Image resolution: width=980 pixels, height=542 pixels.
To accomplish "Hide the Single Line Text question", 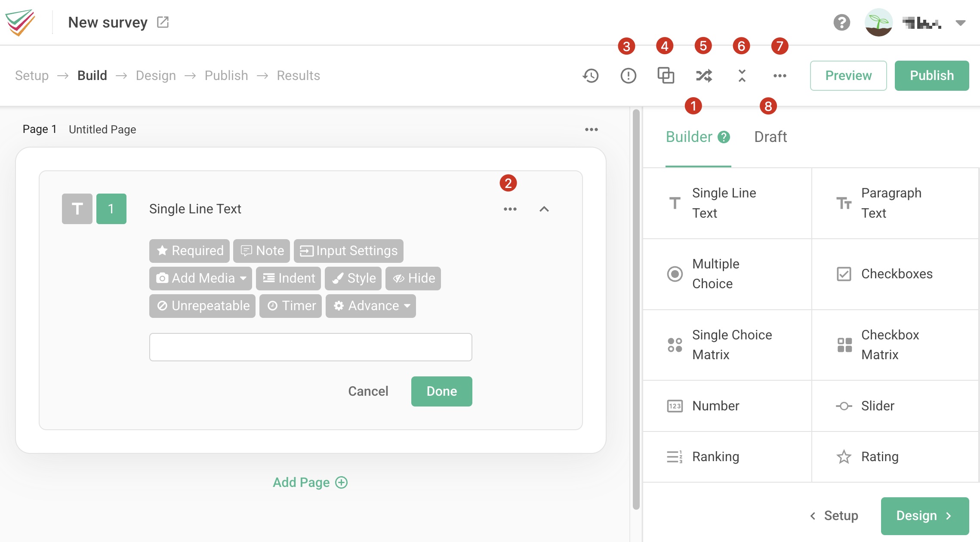I will pyautogui.click(x=413, y=278).
